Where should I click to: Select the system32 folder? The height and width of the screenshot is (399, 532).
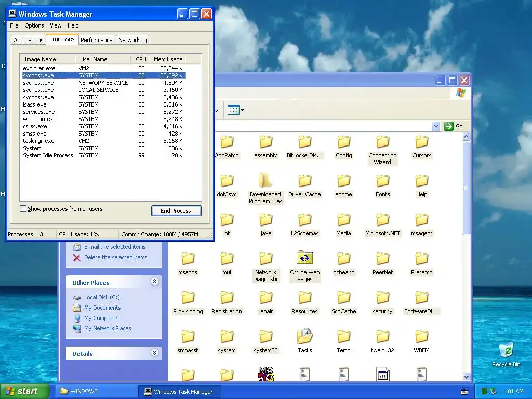tap(265, 342)
